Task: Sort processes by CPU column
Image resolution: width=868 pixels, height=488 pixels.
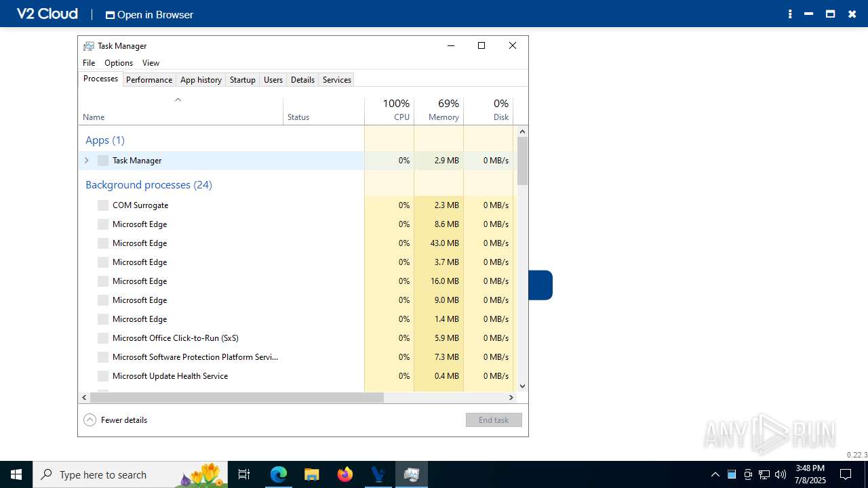Action: tap(389, 111)
